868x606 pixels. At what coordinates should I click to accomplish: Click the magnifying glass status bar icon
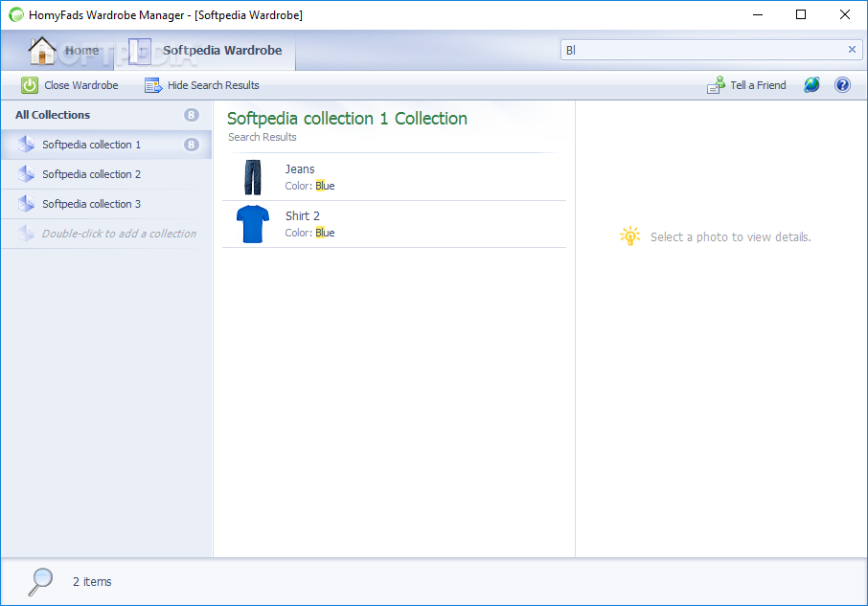pos(40,582)
